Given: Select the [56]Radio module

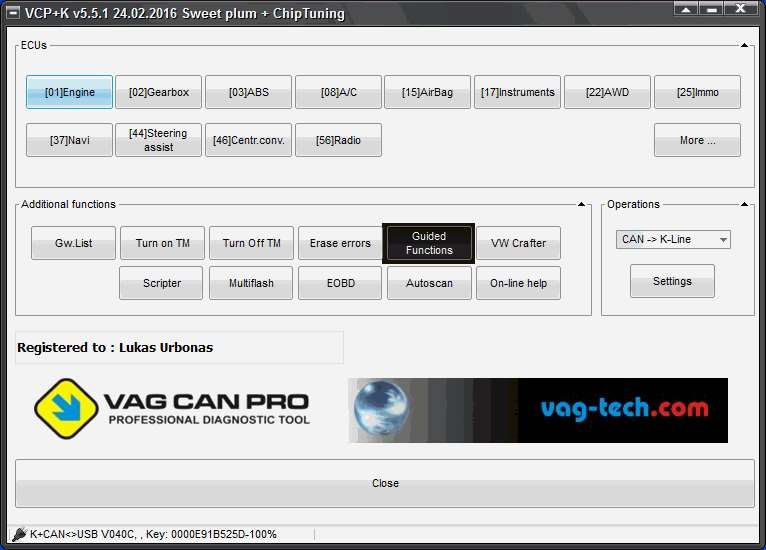Looking at the screenshot, I should click(x=339, y=140).
